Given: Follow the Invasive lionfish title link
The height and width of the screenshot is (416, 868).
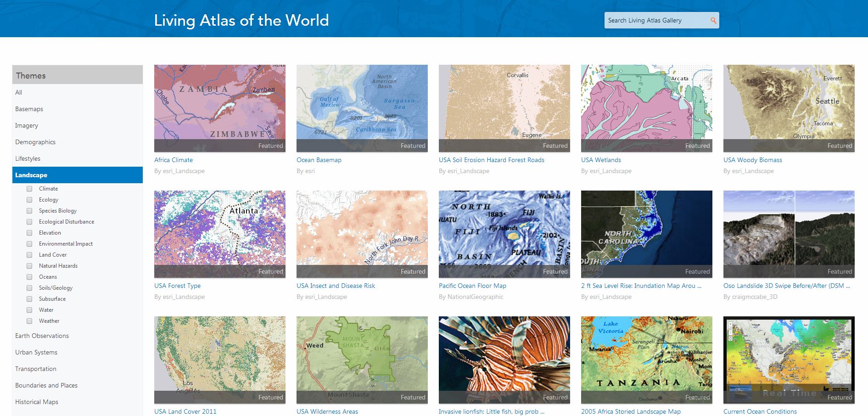Looking at the screenshot, I should 492,411.
